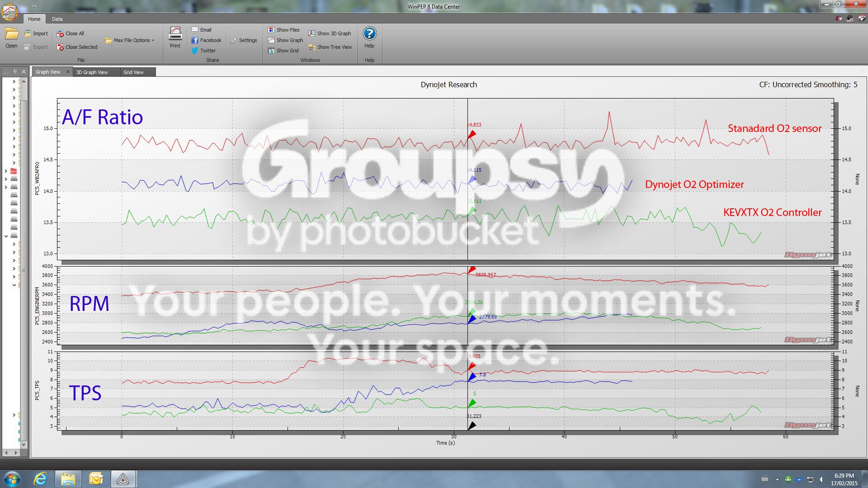Expand the topmost tree node arrow
The image size is (868, 488).
(x=14, y=82)
